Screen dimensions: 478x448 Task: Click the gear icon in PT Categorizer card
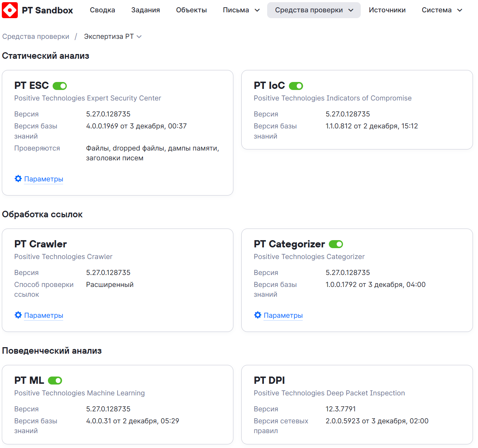(258, 315)
